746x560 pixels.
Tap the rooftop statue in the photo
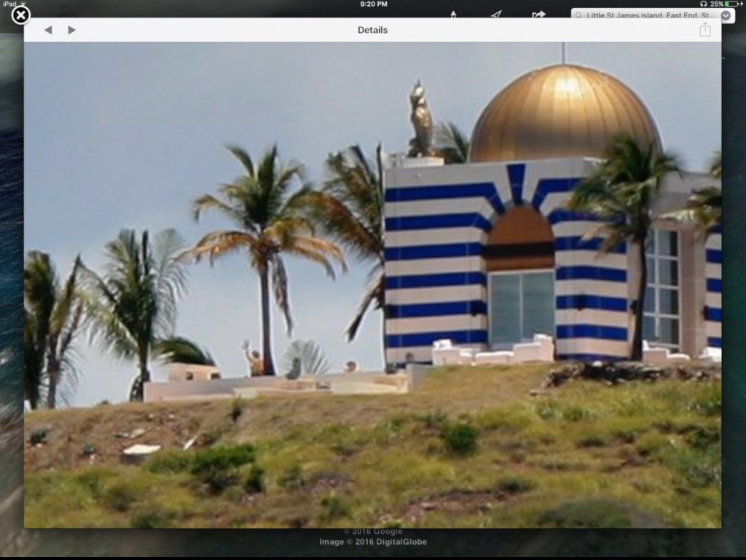pyautogui.click(x=420, y=119)
